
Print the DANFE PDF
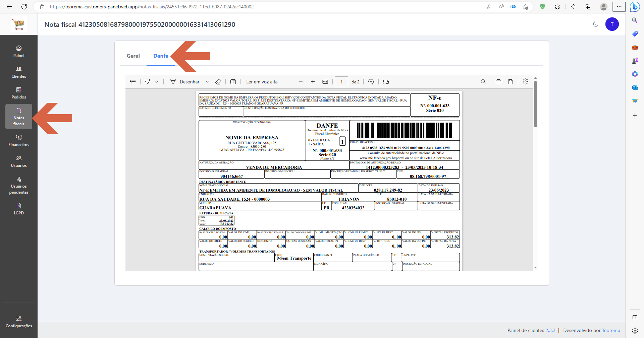498,82
